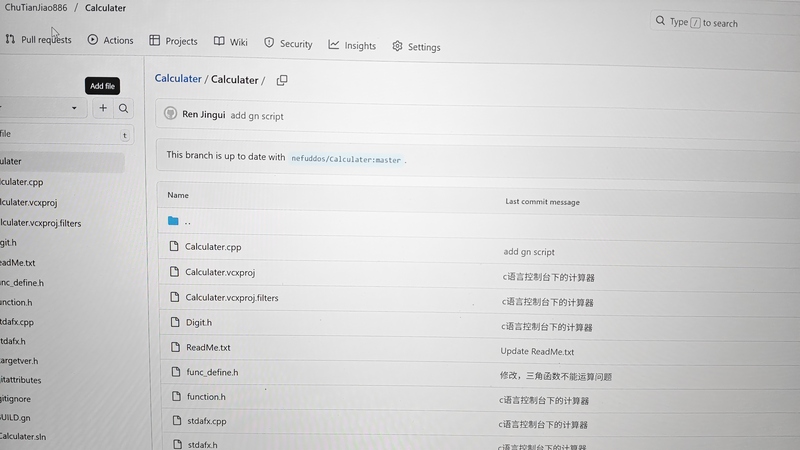Select .gitattributes in sidebar tree
Viewport: 800px width, 450px height.
pyautogui.click(x=20, y=380)
